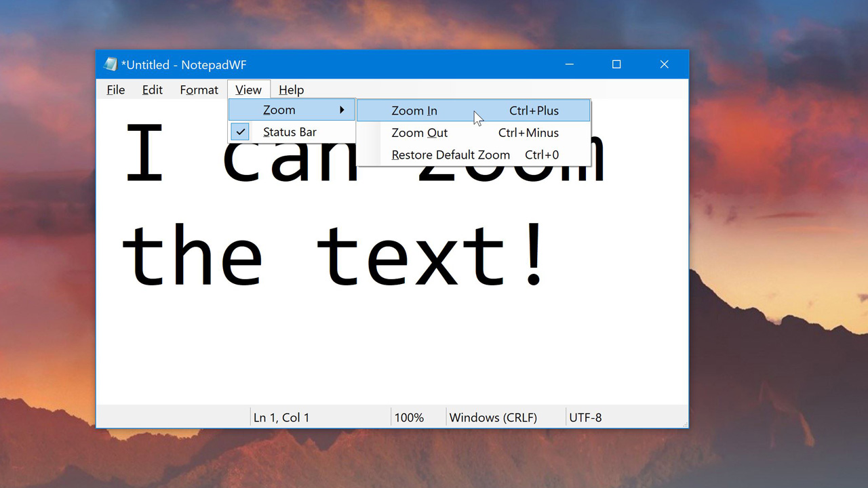Close the NotepadWF window
868x488 pixels.
pos(664,64)
